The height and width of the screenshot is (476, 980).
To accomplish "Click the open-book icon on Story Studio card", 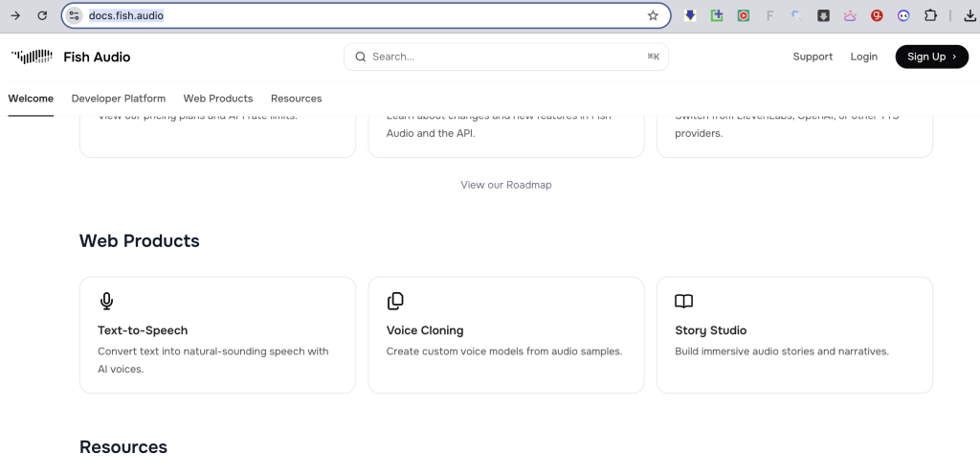I will point(683,302).
